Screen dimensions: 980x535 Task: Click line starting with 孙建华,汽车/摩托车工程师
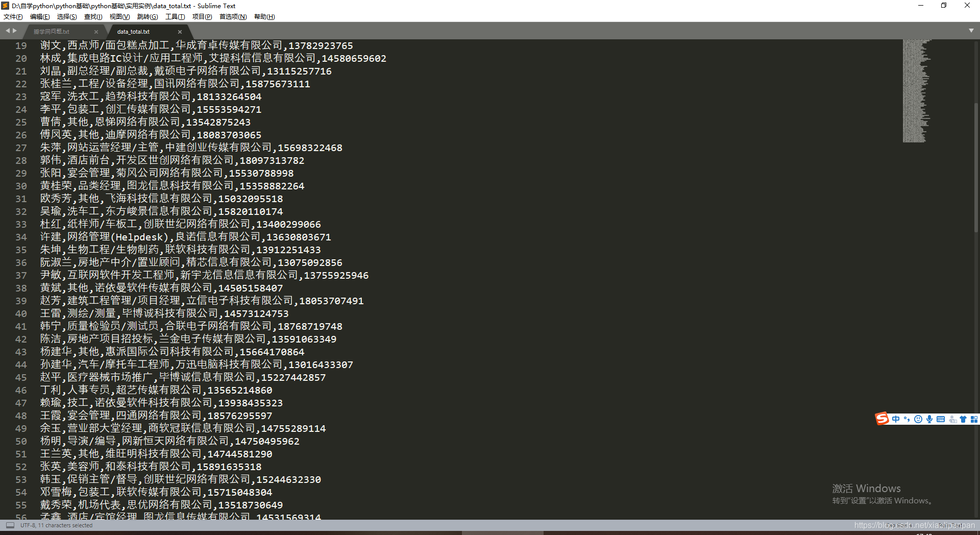pos(197,365)
